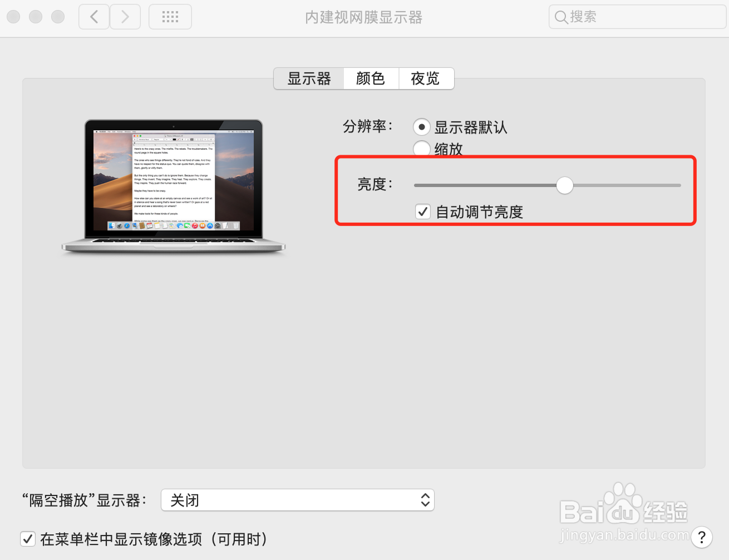Choose the 缩放 resolution radio button
Viewport: 729px width, 560px height.
[422, 149]
